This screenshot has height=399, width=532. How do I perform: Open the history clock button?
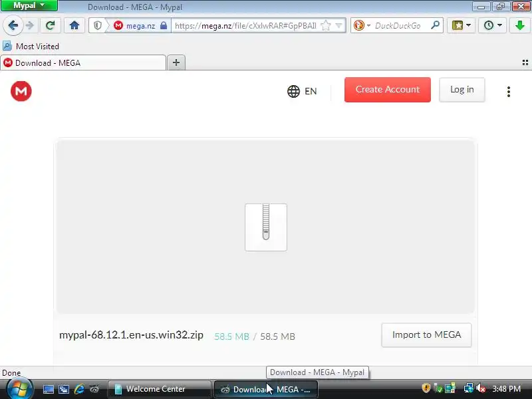coord(489,25)
